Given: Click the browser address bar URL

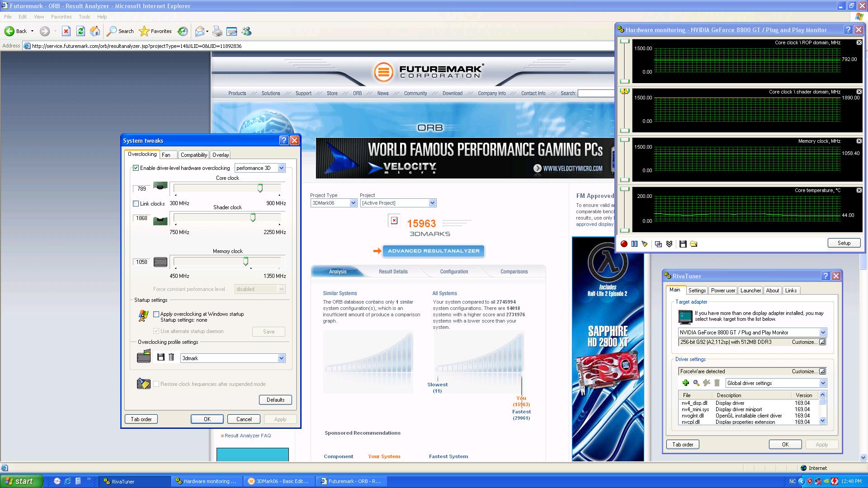Looking at the screenshot, I should pos(137,46).
